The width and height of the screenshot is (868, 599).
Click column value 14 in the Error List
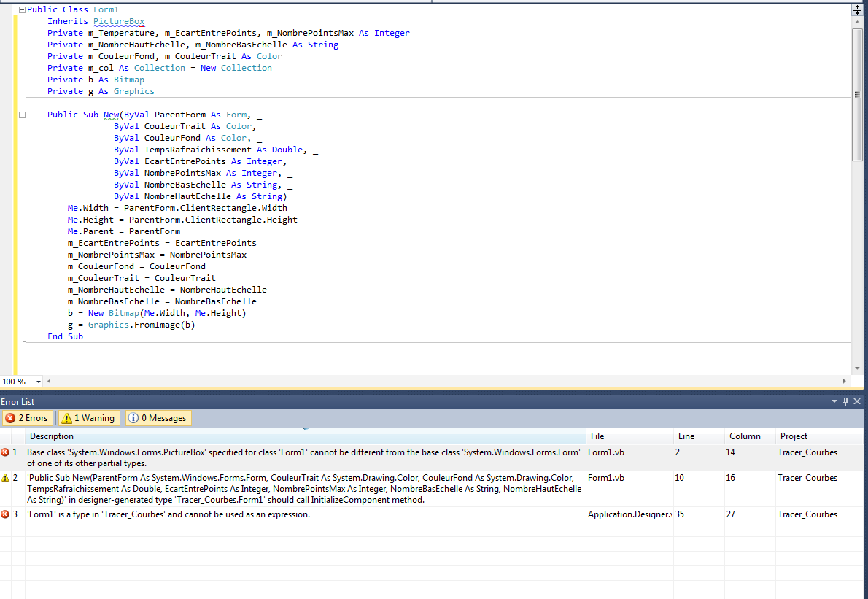tap(730, 452)
